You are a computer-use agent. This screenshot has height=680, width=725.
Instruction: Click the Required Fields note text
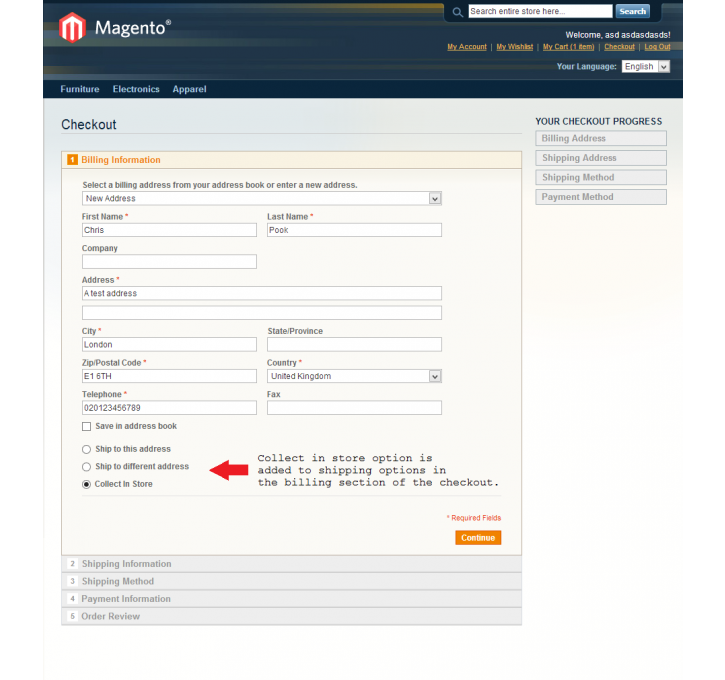pyautogui.click(x=474, y=518)
